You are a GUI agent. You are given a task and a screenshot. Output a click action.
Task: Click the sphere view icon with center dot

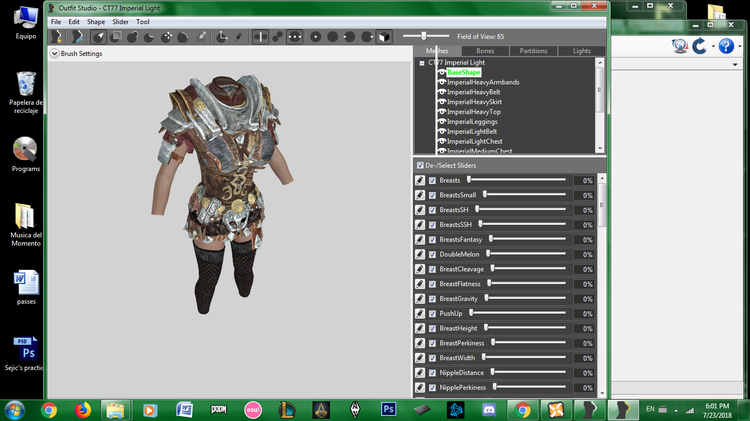coord(316,37)
